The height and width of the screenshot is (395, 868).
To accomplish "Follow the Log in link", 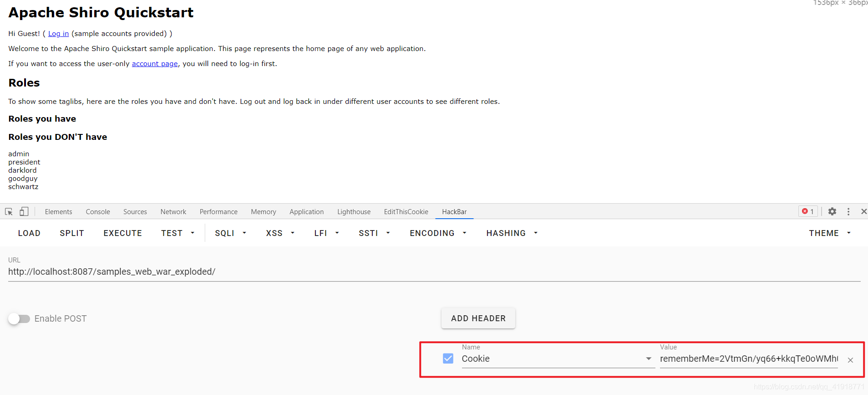I will click(x=59, y=34).
